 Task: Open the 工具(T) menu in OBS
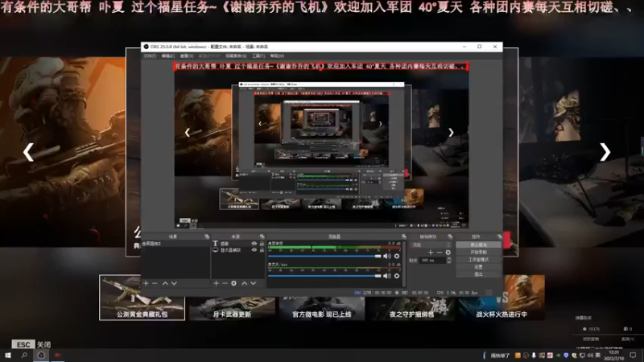(x=258, y=56)
